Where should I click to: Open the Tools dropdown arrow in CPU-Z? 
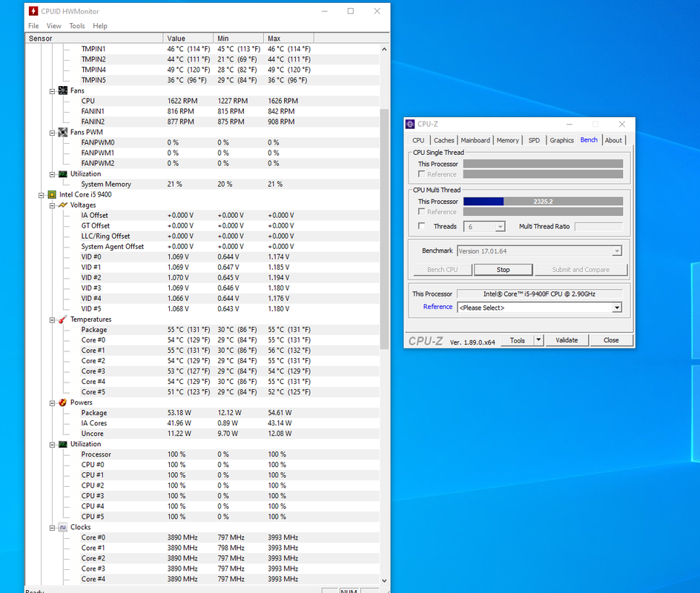[x=538, y=340]
